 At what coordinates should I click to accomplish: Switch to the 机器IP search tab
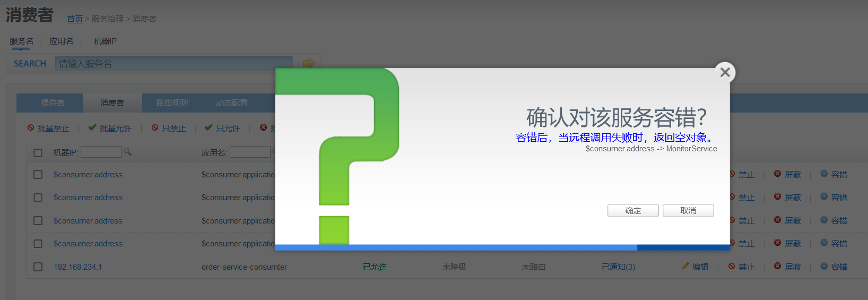click(105, 41)
